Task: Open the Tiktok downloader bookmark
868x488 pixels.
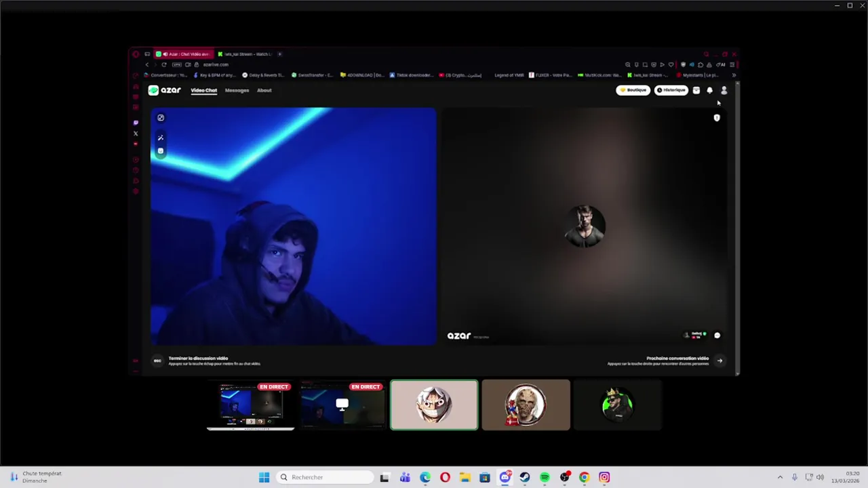Action: click(x=411, y=75)
